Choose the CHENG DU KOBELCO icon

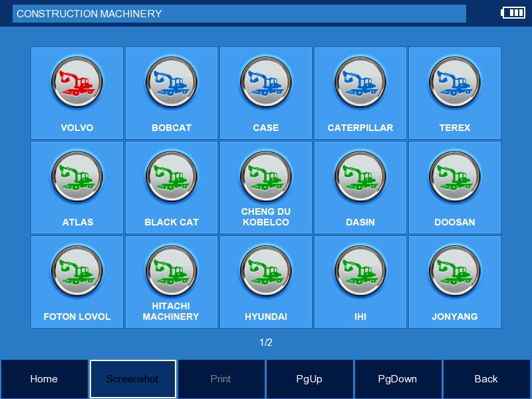(265, 176)
